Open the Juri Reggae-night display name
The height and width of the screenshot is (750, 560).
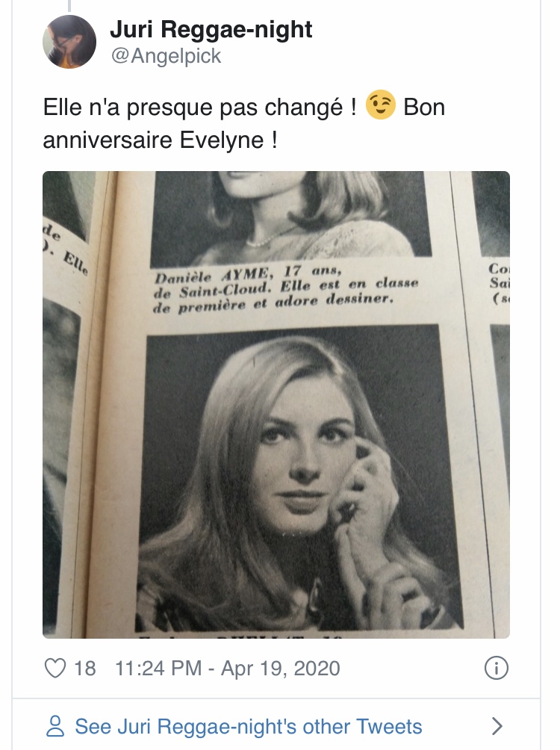211,30
